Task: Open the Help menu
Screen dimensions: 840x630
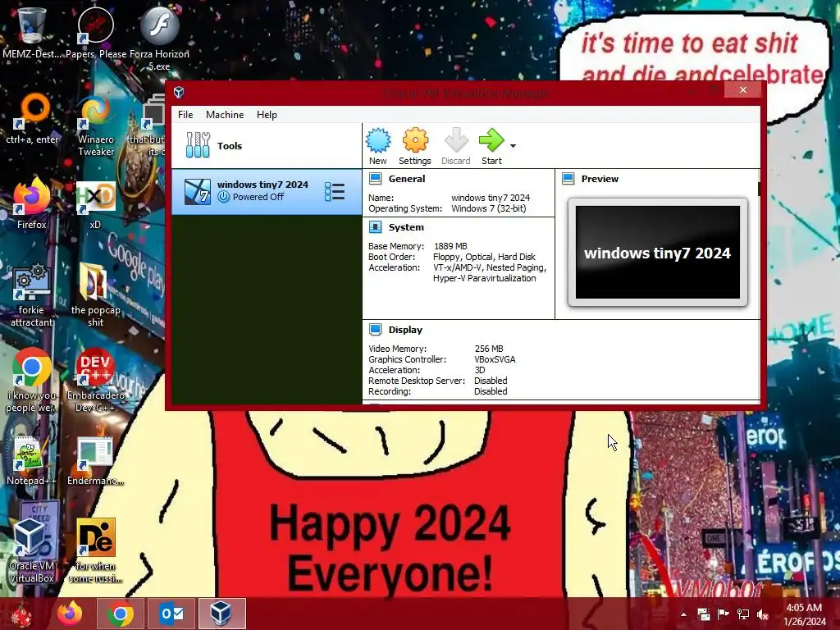Action: click(x=267, y=115)
